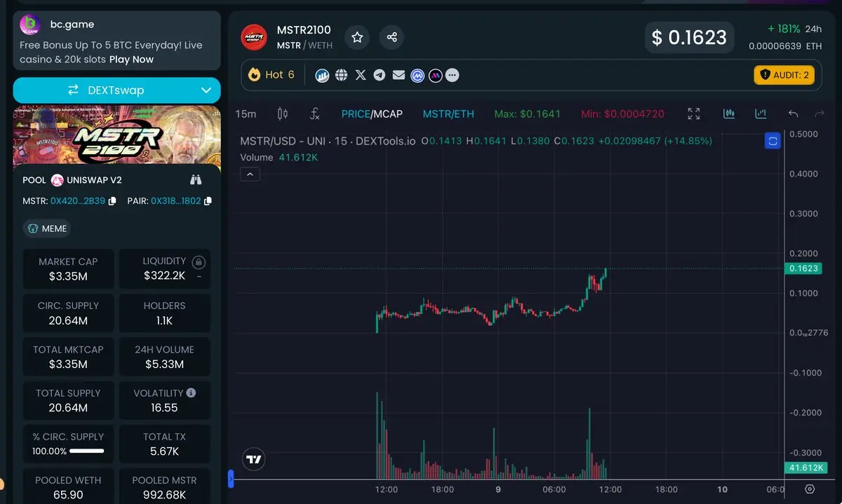Click the redo arrow in chart toolbar

click(x=820, y=114)
